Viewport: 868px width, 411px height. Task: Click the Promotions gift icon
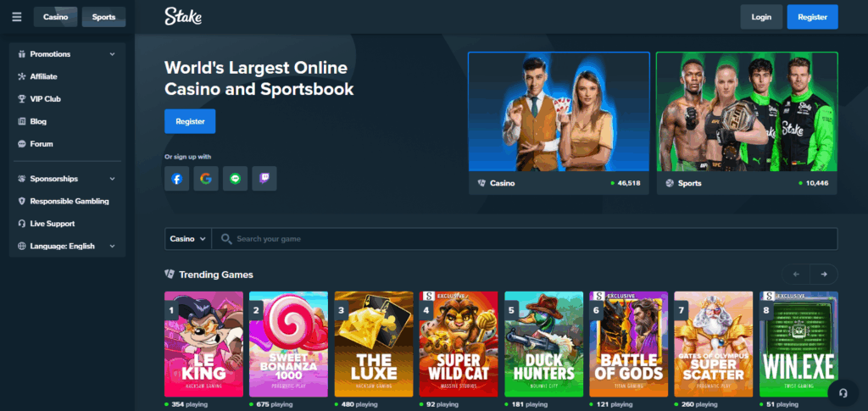point(22,54)
